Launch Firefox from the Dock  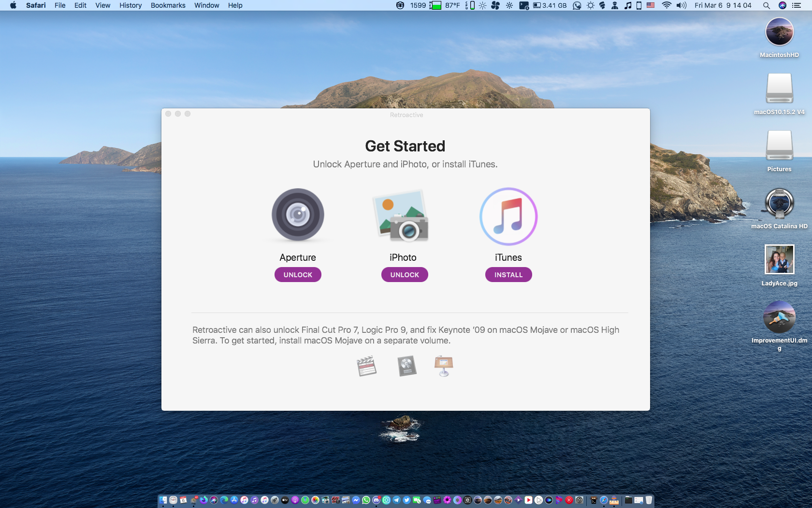(x=203, y=500)
